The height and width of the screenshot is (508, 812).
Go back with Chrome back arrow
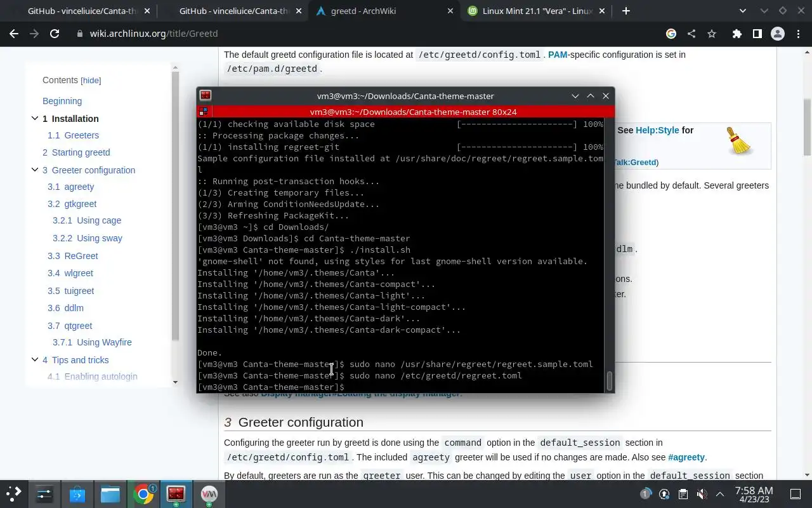coord(14,34)
